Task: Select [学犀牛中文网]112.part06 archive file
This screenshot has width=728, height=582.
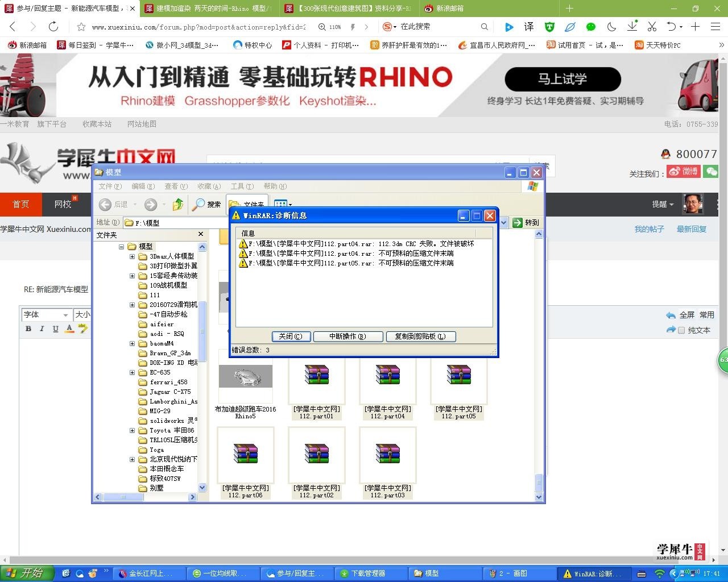Action: tap(246, 463)
